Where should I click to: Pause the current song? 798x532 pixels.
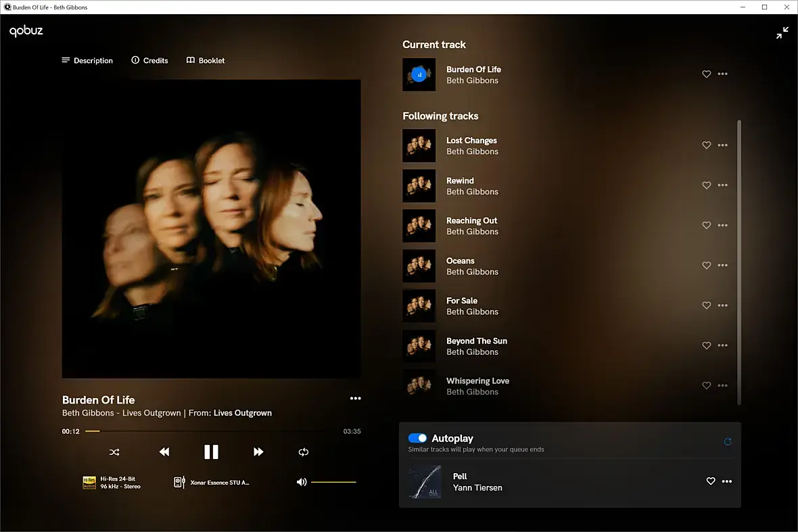(x=211, y=452)
